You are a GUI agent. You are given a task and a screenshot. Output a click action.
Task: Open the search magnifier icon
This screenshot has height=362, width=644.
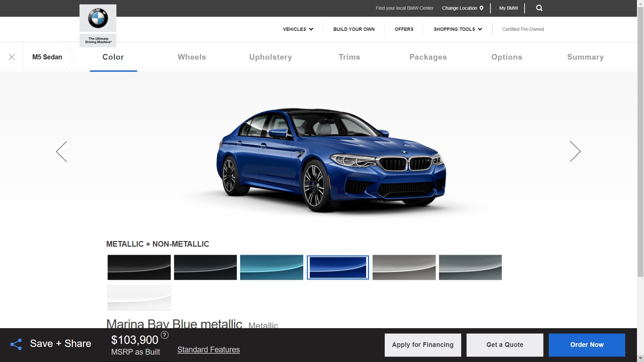[539, 8]
